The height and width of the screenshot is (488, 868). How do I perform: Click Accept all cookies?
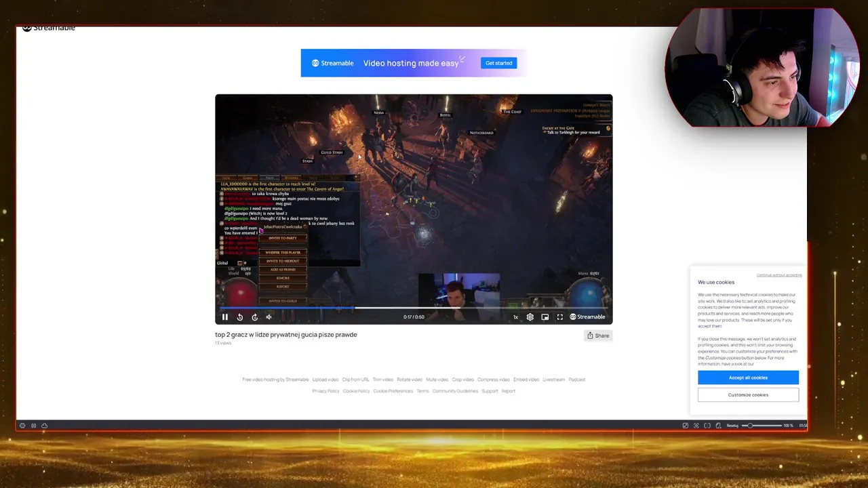(x=748, y=378)
